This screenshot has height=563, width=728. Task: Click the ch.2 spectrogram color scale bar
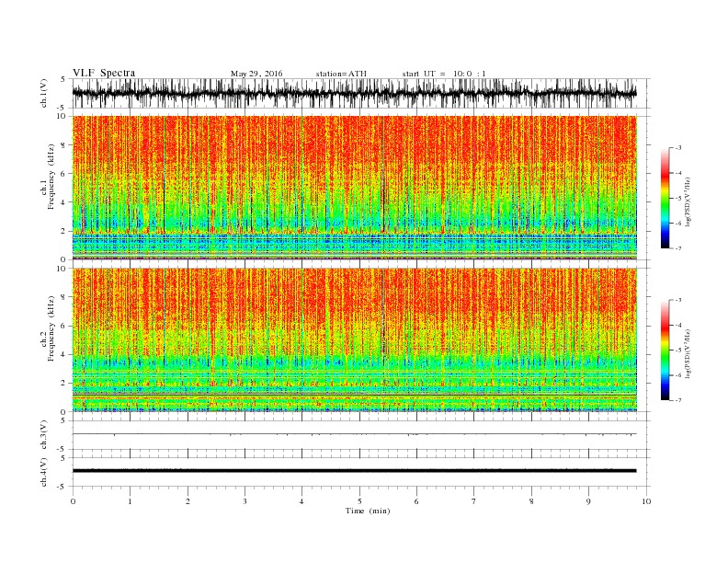[x=665, y=350]
